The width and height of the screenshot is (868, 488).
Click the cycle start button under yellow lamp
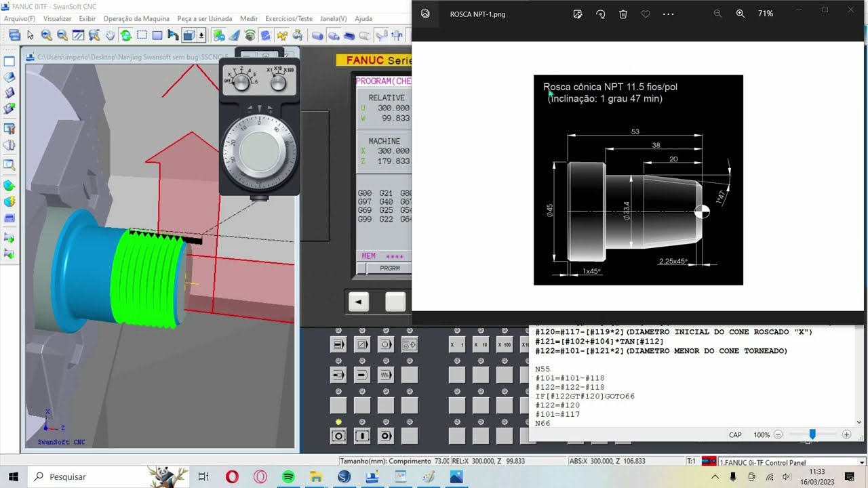338,436
